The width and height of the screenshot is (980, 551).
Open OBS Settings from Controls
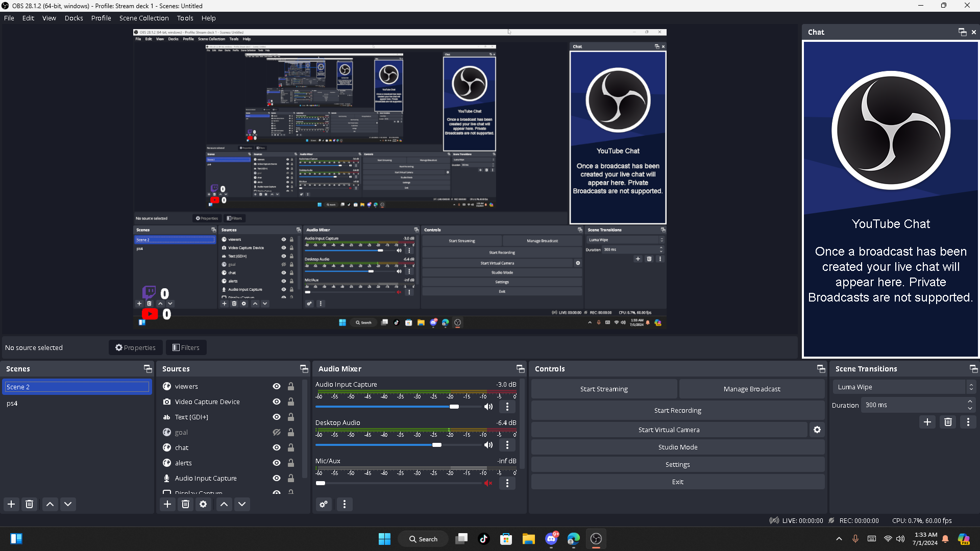pos(678,465)
